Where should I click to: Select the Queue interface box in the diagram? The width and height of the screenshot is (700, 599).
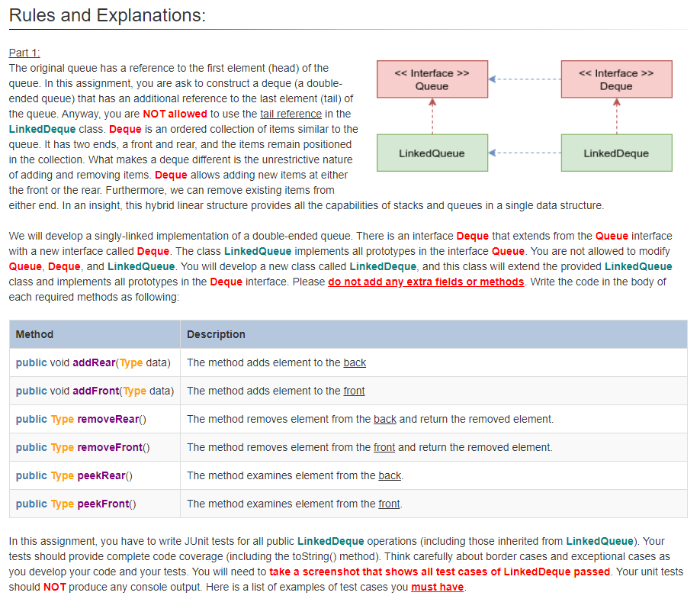[432, 79]
